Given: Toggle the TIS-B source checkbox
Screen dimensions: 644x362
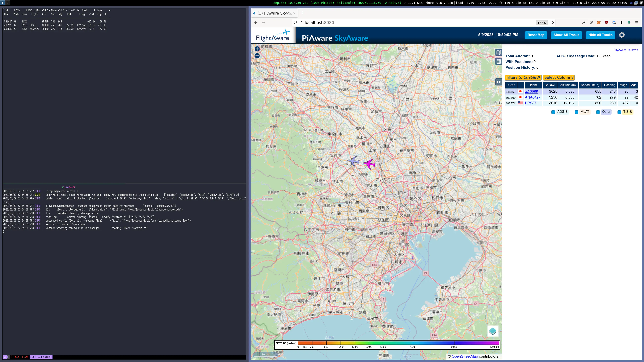Looking at the screenshot, I should pyautogui.click(x=619, y=112).
